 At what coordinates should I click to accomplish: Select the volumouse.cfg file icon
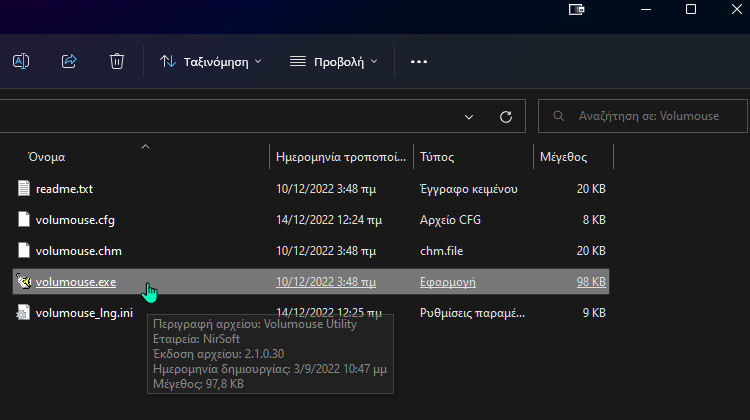[x=25, y=219]
